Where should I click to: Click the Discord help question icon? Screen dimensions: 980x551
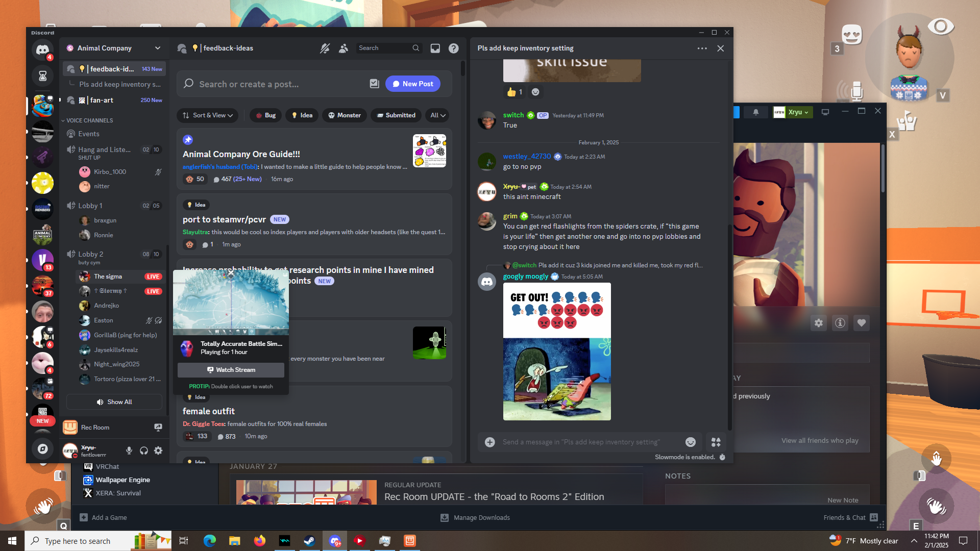453,48
